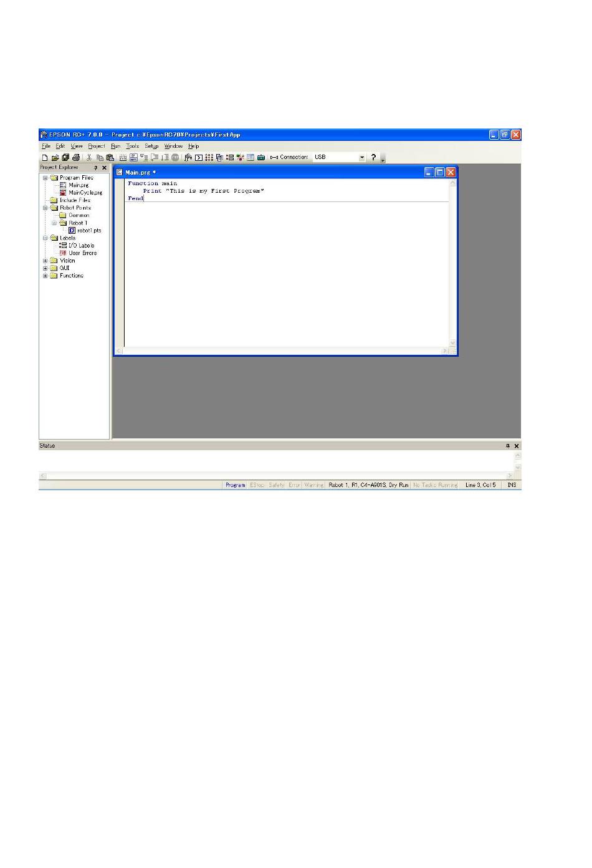The height and width of the screenshot is (868, 592).
Task: Click the camera icon in the toolbar
Action: coord(261,158)
